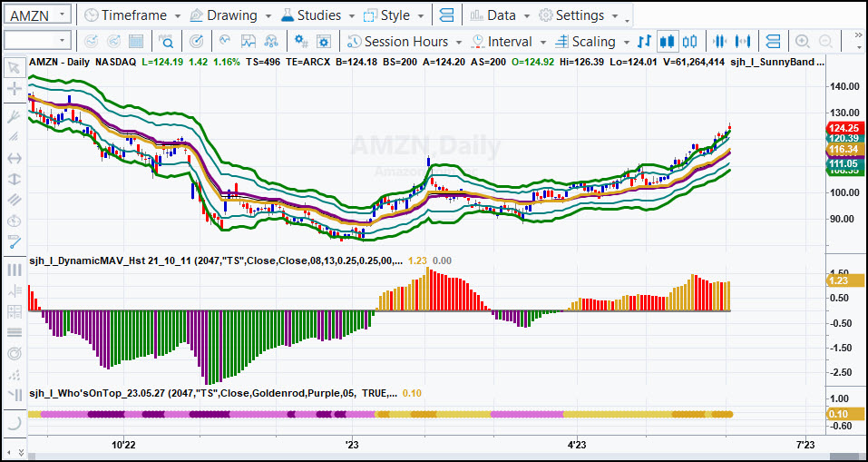
Task: Select the blue trendline ruler tool
Action: click(14, 242)
